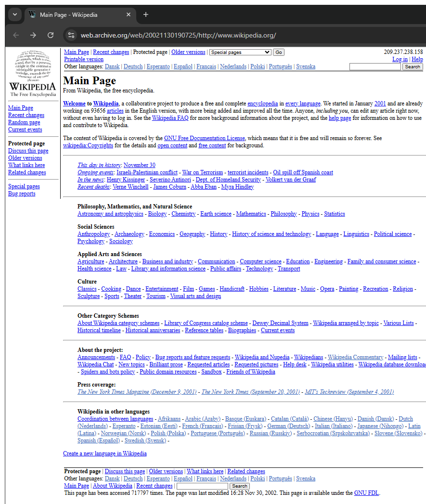
Task: Open the tab search chevron in the title bar
Action: tap(14, 14)
